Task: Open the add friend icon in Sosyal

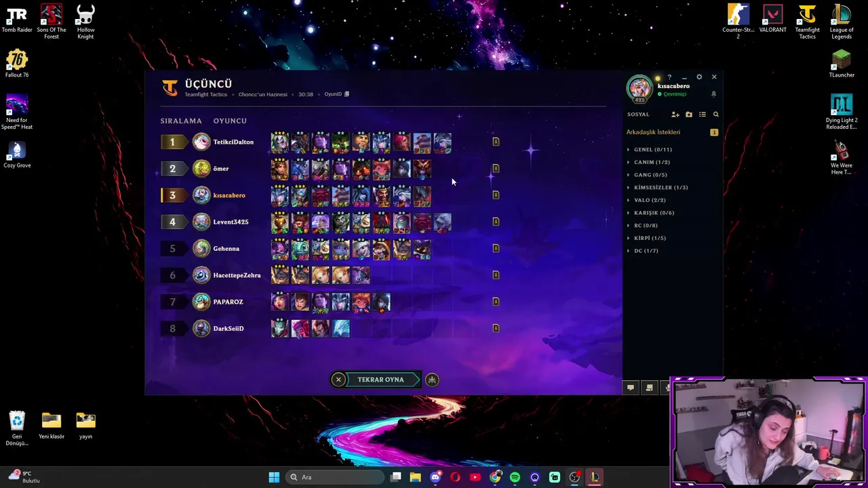Action: point(675,115)
